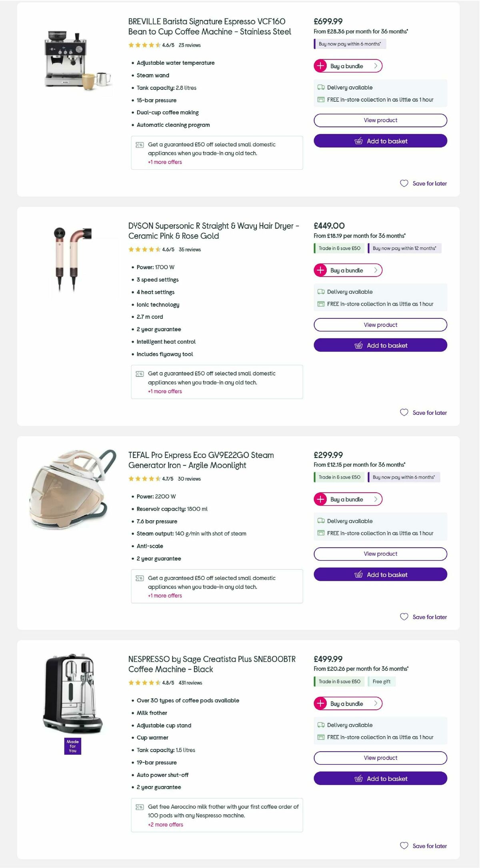480x868 pixels.
Task: Click the basket icon on Tefal's Add to basket button
Action: pyautogui.click(x=359, y=574)
